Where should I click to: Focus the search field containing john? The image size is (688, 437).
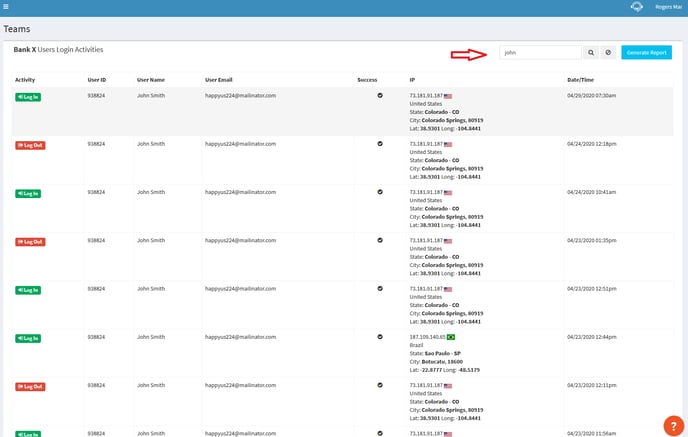540,52
